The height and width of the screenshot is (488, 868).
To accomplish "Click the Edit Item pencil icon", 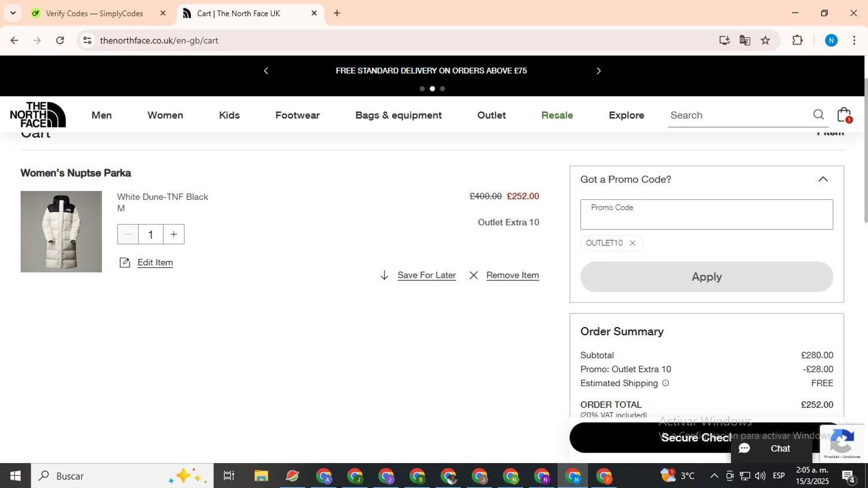I will point(124,263).
